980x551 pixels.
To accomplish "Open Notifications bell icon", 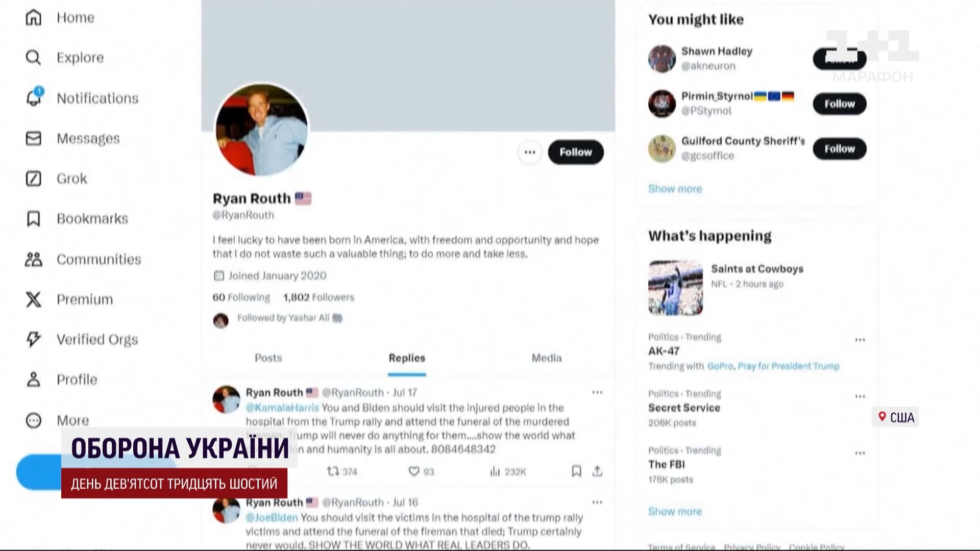I will (34, 97).
